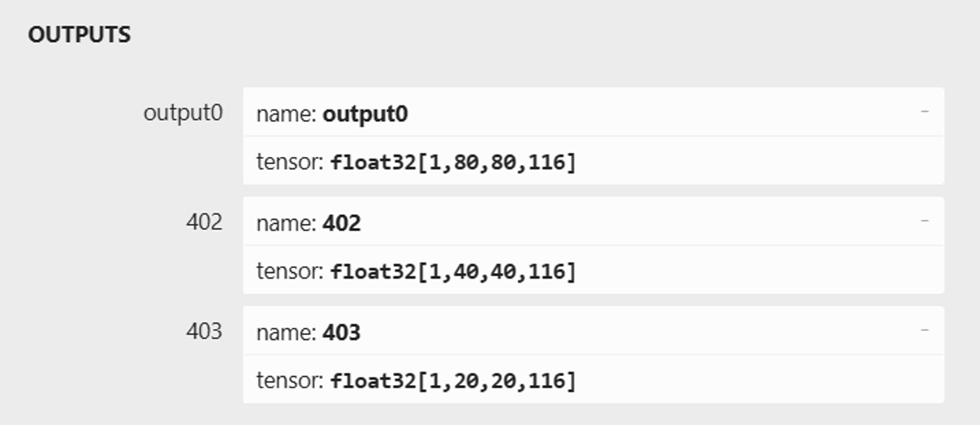Click the bold output0 name value
Screen dimensions: 980x425
pos(365,114)
